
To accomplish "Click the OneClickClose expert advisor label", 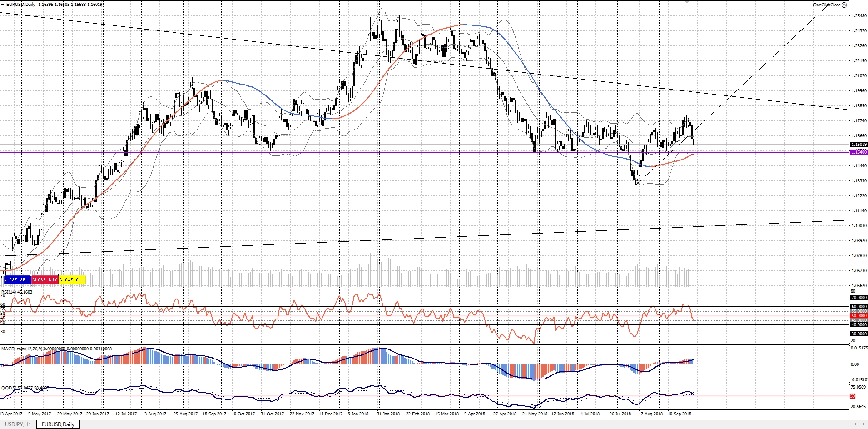I will pyautogui.click(x=826, y=5).
